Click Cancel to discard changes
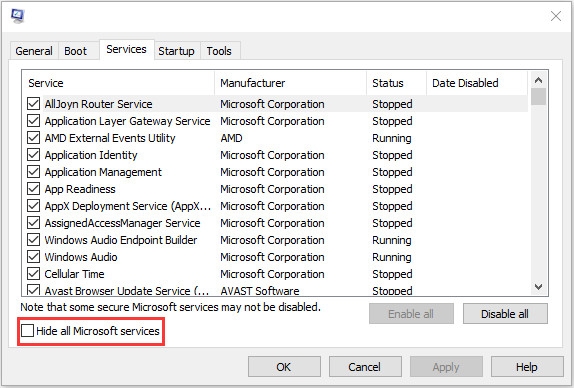Screen dimensions: 574x388 pos(365,367)
